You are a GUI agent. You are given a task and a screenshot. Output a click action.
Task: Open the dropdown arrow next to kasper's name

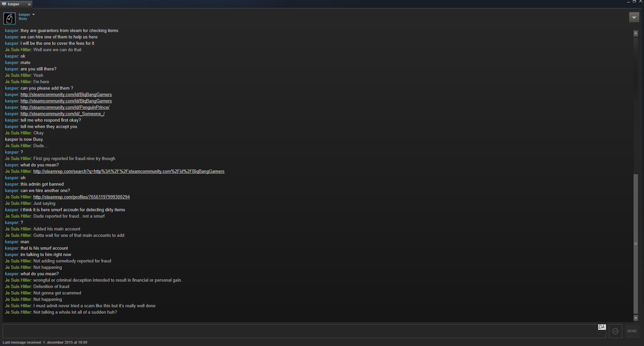[33, 14]
